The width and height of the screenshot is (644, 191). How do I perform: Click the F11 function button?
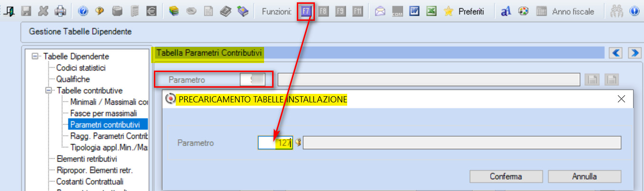point(358,11)
